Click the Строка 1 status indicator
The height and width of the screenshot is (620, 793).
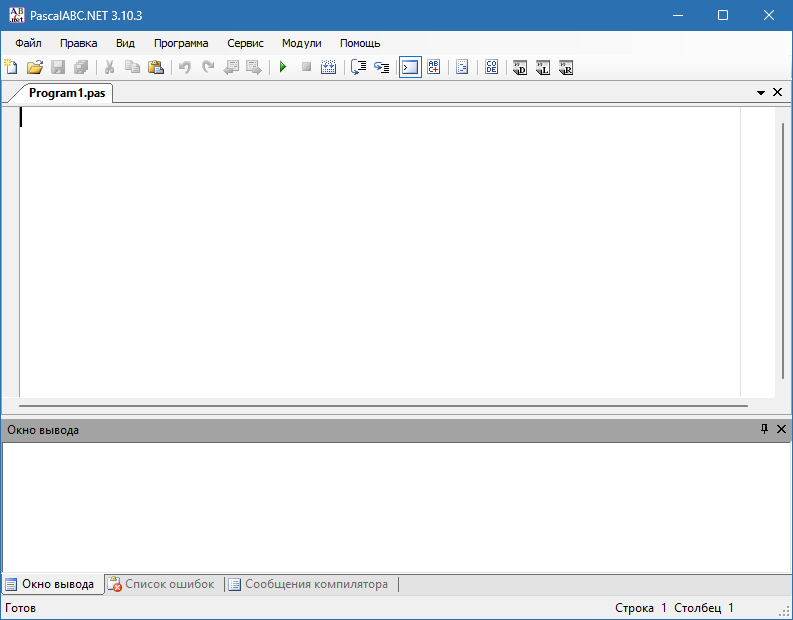[x=640, y=608]
